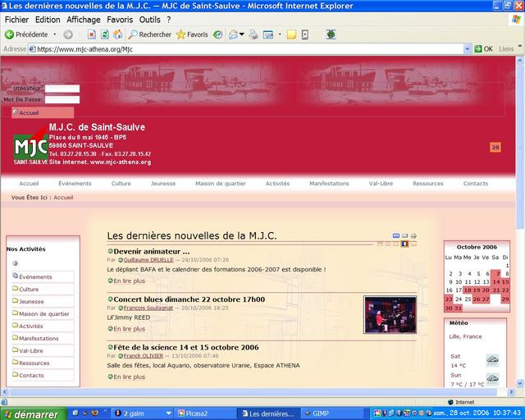
Task: Open the mail icon dropdown arrow
Action: pyautogui.click(x=242, y=34)
